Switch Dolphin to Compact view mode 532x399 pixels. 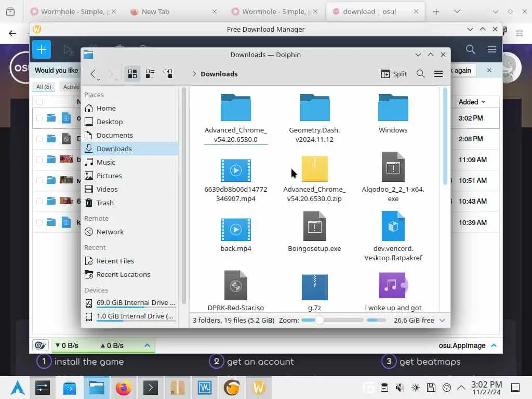tap(150, 74)
